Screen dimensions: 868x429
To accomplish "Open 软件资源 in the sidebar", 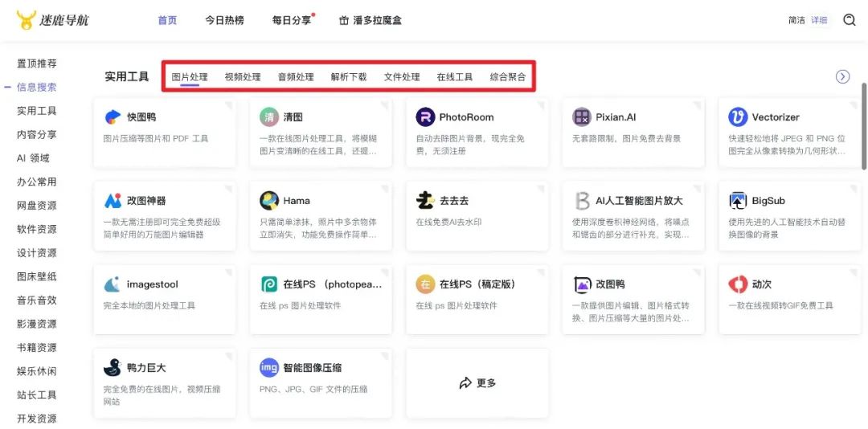I will [x=36, y=229].
